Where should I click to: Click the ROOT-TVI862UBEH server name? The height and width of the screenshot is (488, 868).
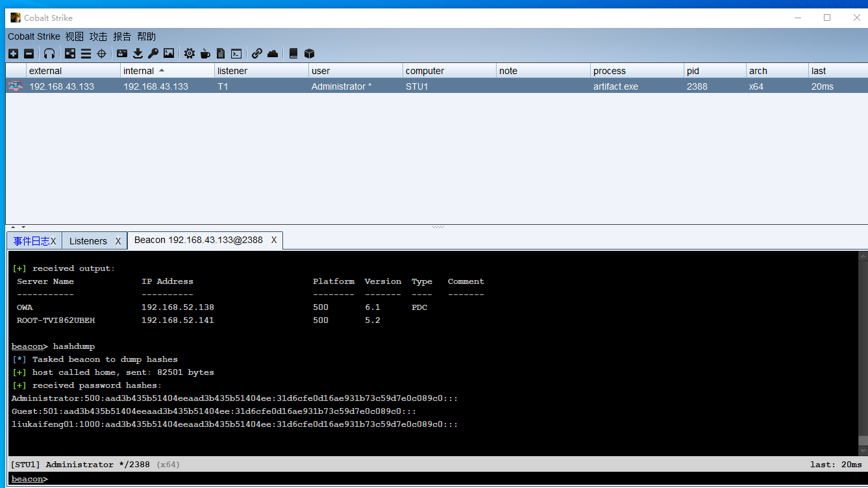[56, 320]
